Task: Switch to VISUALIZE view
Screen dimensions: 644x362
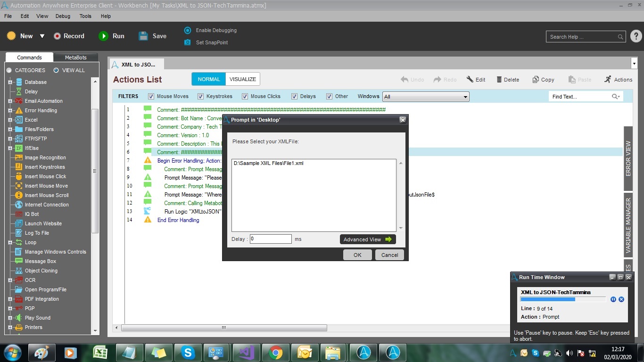Action: [x=243, y=79]
